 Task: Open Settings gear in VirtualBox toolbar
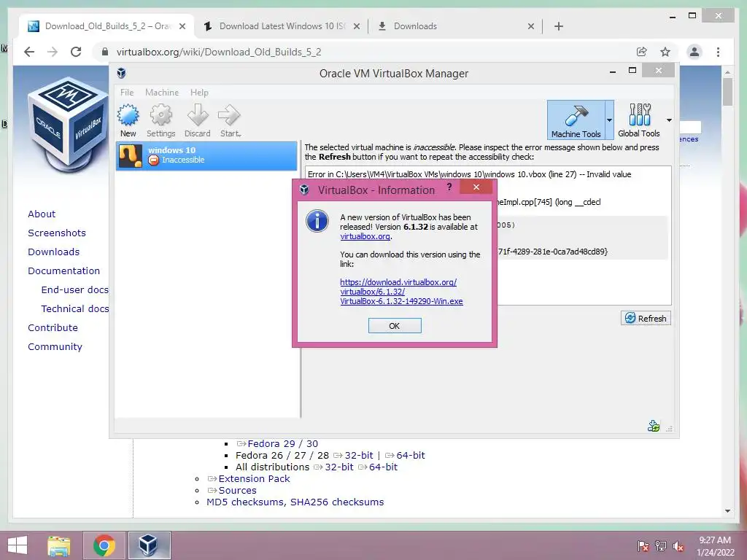[161, 121]
